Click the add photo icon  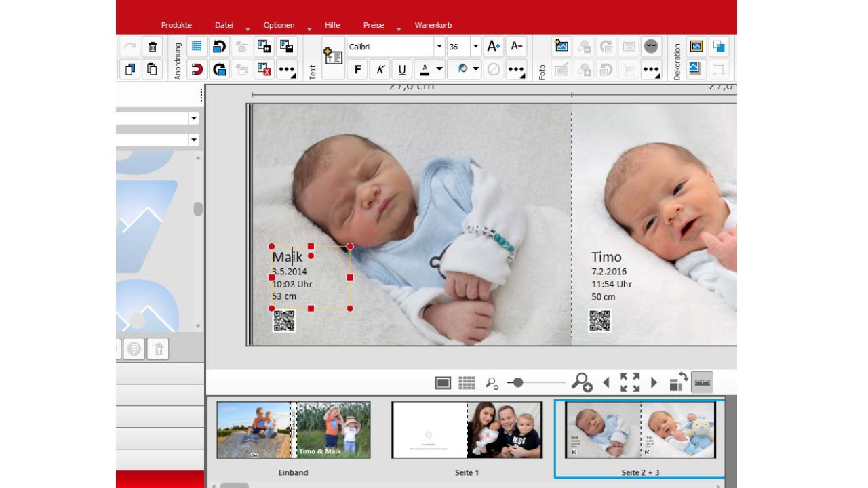point(561,46)
